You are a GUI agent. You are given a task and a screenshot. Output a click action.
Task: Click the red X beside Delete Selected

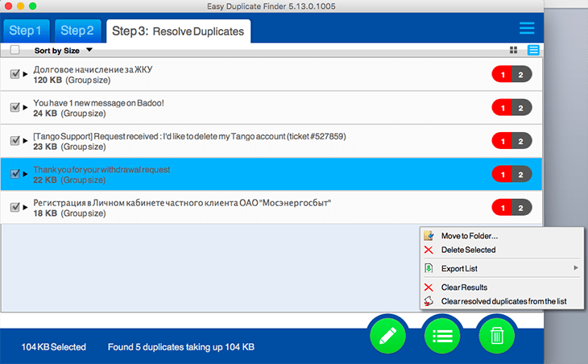pyautogui.click(x=429, y=250)
